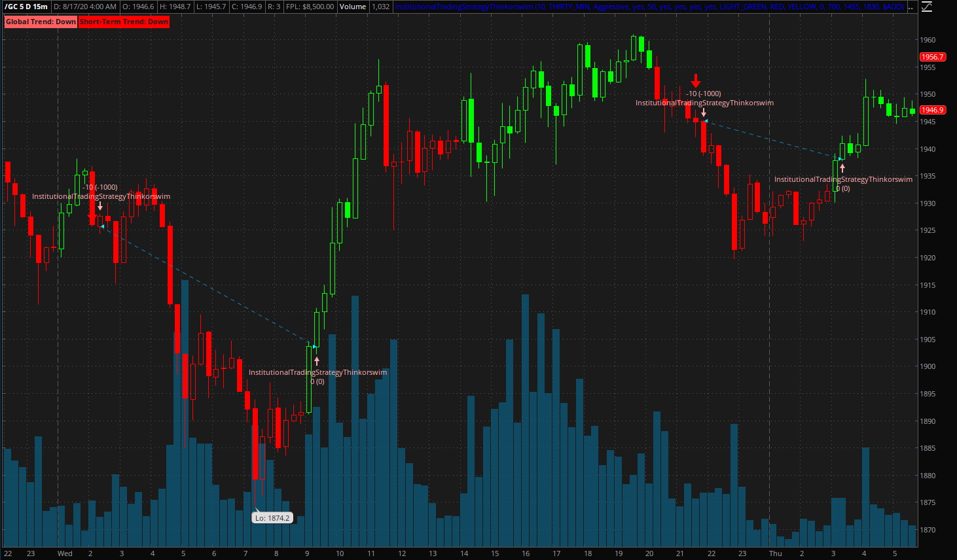957x560 pixels.
Task: Click the 0 (0) label near the 9 o'clock entry
Action: pyautogui.click(x=317, y=381)
